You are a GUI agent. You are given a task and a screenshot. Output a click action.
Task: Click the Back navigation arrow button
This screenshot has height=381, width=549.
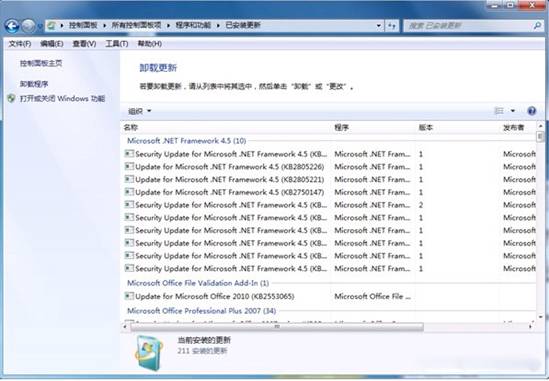(12, 26)
